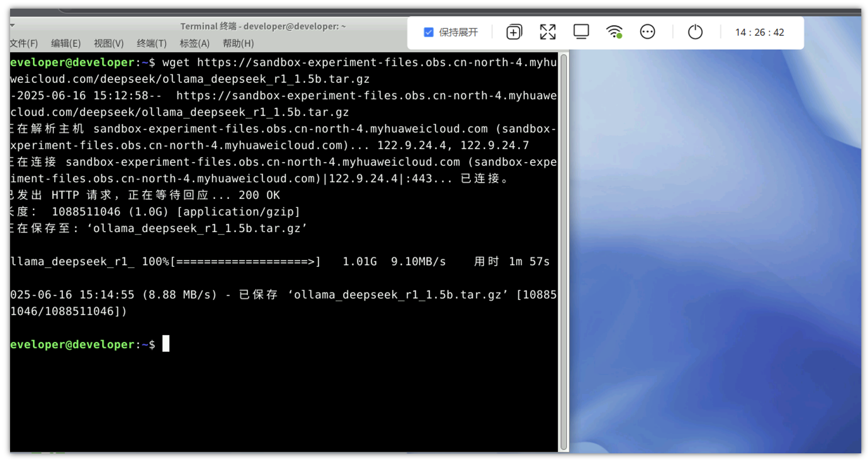Enter fullscreen with the expand arrows icon
The image size is (868, 463).
pos(547,32)
